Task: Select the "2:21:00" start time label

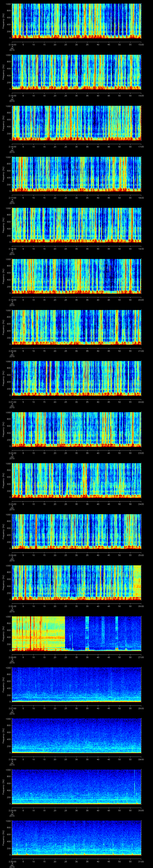Action: [12, 402]
